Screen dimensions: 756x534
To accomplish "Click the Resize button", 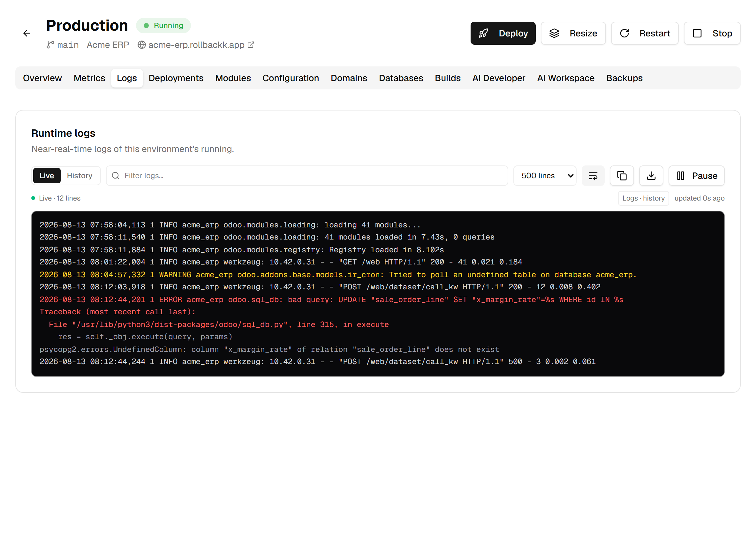I will click(x=573, y=33).
